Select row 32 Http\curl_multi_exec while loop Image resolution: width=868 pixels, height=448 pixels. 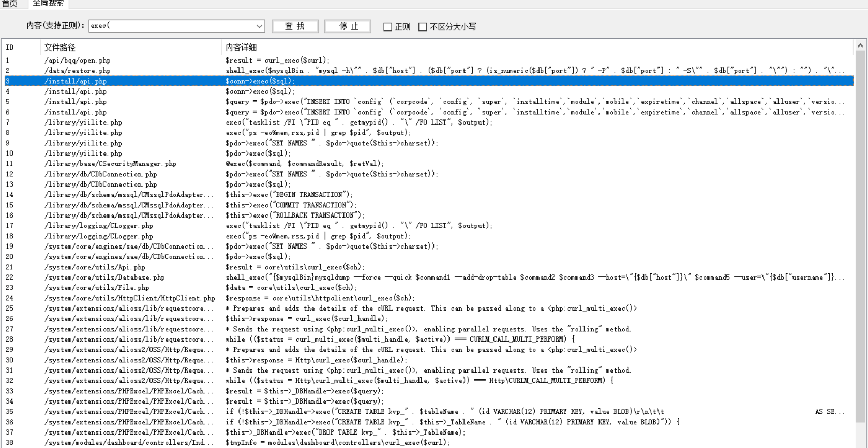[x=429, y=381]
